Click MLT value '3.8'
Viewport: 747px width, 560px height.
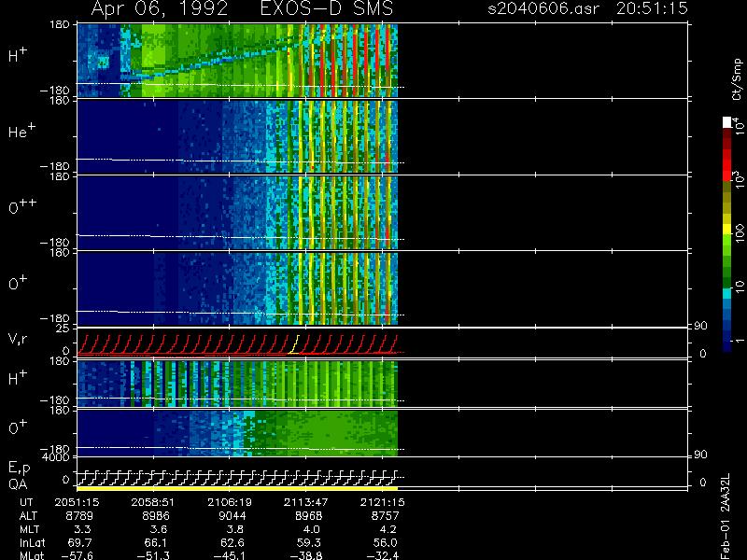click(x=235, y=529)
